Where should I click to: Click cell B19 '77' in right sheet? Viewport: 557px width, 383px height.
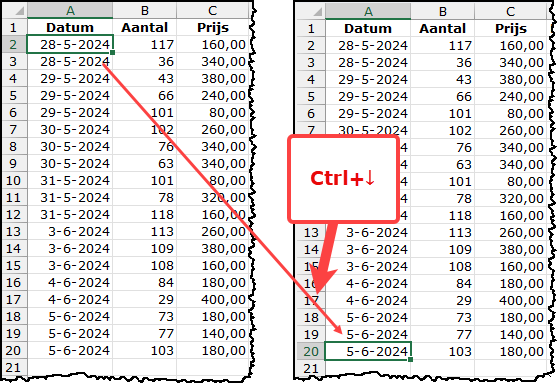pos(443,334)
